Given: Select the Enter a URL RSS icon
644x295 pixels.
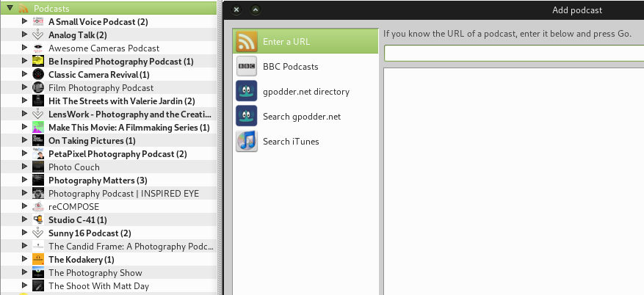Looking at the screenshot, I should [x=247, y=41].
